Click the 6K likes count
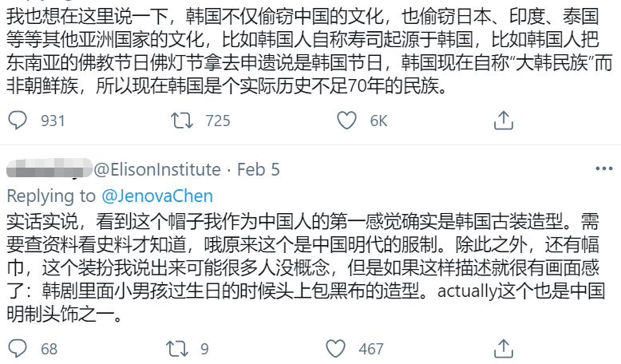621x364 pixels. 378,121
